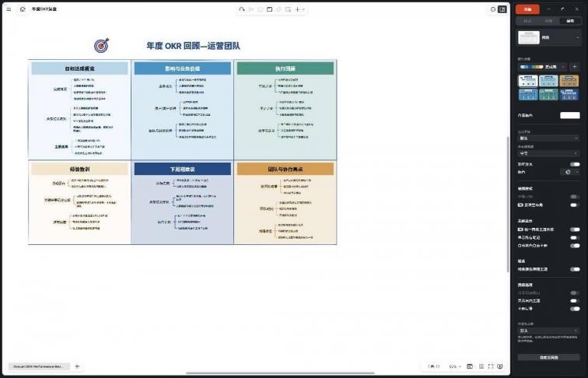
Task: Open the line style dropdown below 彩虹分支
Action: pos(570,172)
